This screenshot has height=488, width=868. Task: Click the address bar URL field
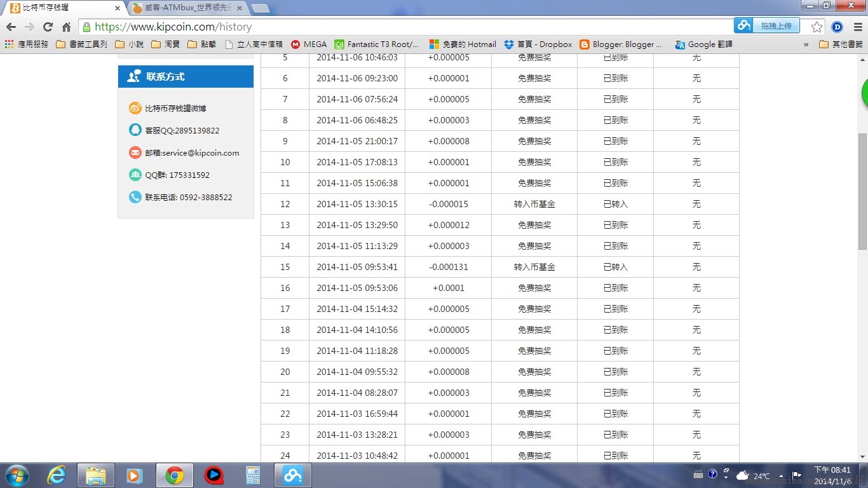coord(407,27)
